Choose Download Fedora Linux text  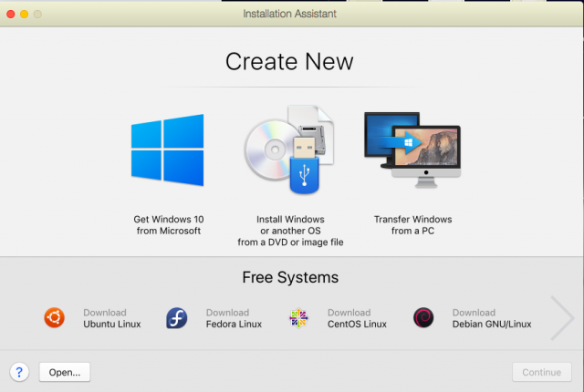pyautogui.click(x=234, y=318)
